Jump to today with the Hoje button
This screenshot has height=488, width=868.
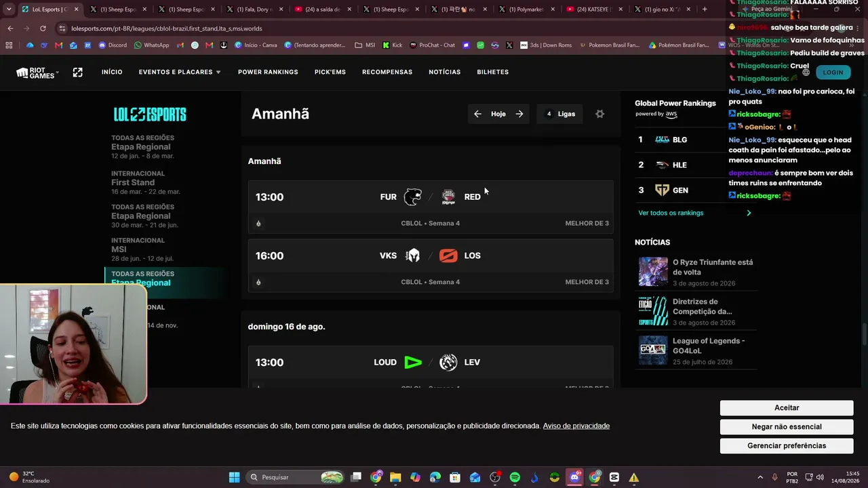(498, 114)
